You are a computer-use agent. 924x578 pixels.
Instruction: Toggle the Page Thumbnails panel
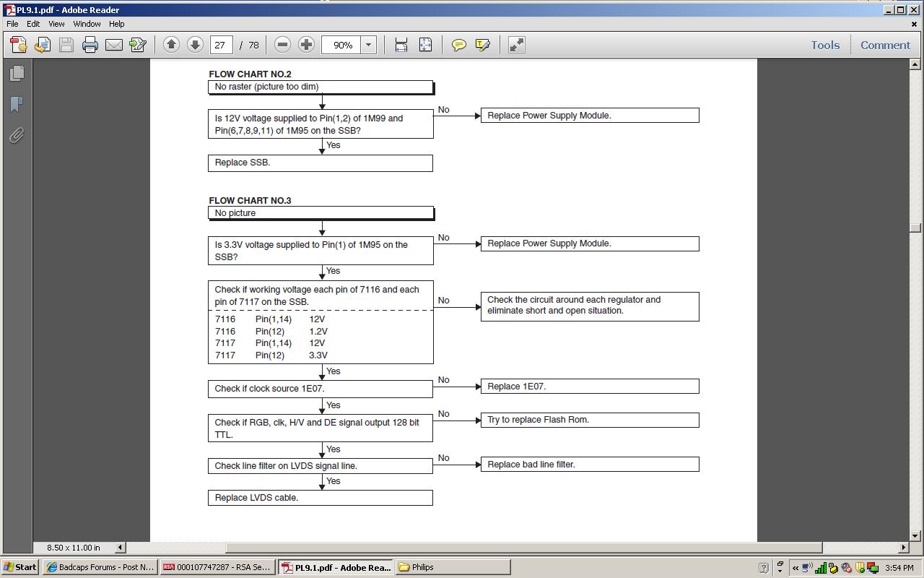17,73
